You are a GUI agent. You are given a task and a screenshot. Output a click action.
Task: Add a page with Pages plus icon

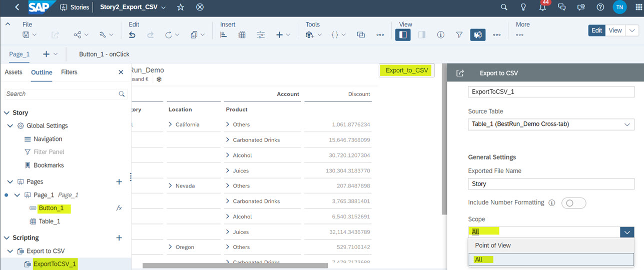[119, 181]
